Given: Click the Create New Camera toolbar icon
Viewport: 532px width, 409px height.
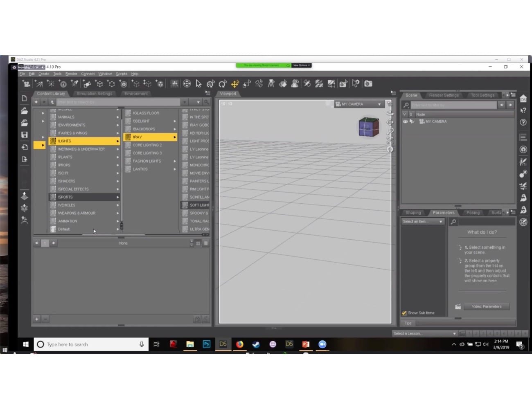Looking at the screenshot, I should click(26, 84).
